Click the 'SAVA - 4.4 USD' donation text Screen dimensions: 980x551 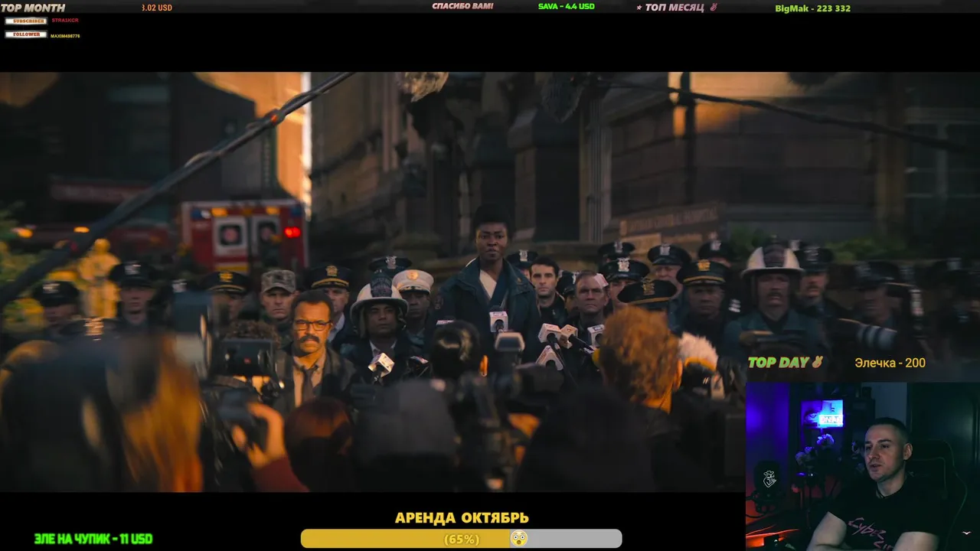click(x=567, y=6)
